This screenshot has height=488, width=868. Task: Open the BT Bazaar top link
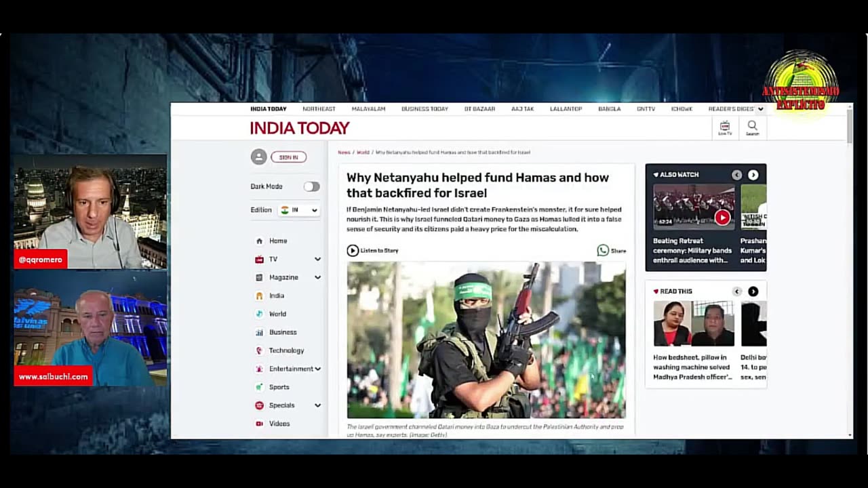(479, 109)
